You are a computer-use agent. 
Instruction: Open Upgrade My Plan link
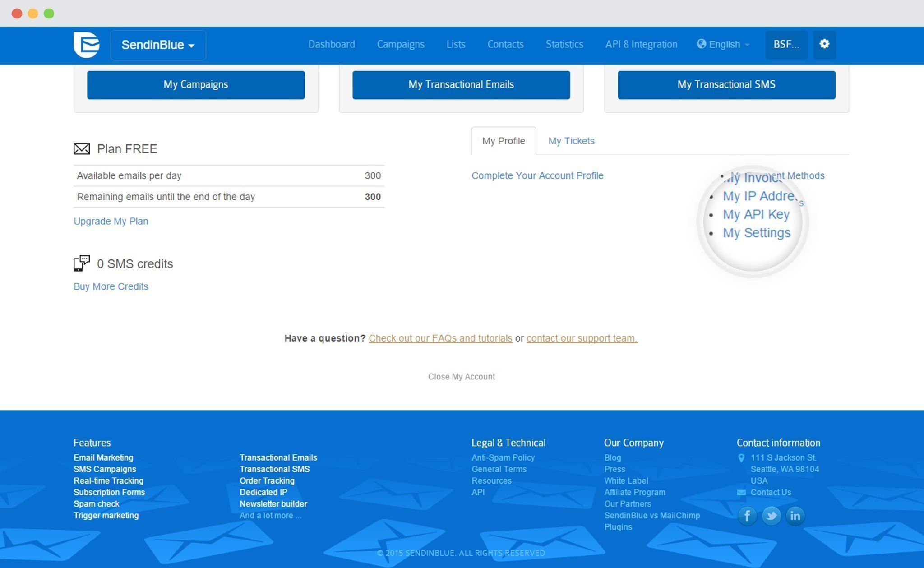coord(111,221)
